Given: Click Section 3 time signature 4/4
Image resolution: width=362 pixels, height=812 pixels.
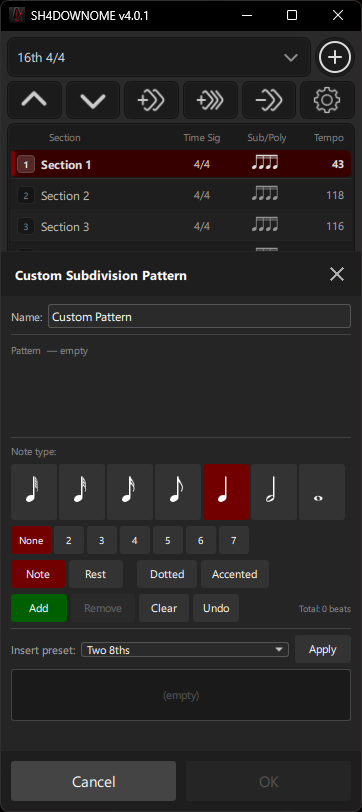Looking at the screenshot, I should coord(201,226).
